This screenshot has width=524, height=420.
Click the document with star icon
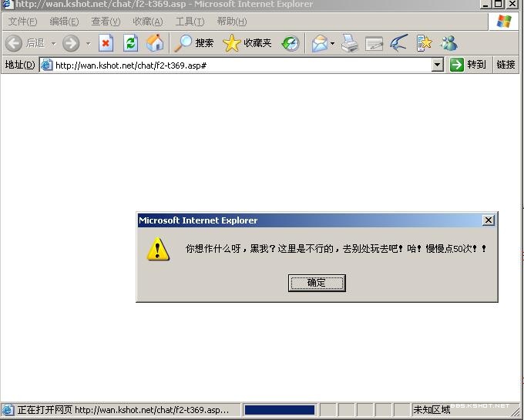point(425,43)
